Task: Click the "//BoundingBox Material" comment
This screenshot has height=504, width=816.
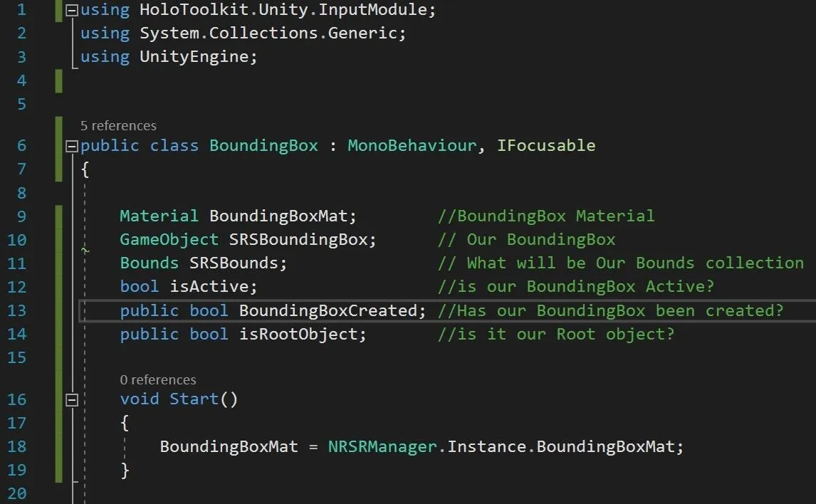Action: [546, 216]
